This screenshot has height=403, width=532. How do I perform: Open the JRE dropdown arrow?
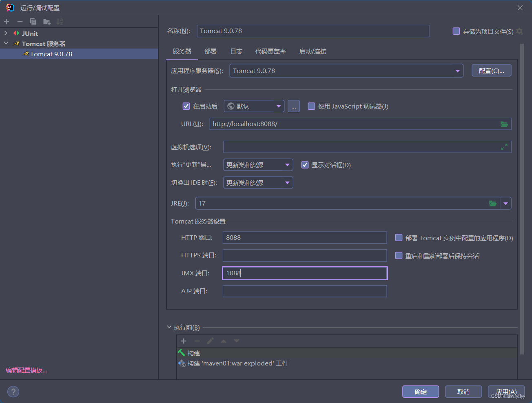(506, 203)
